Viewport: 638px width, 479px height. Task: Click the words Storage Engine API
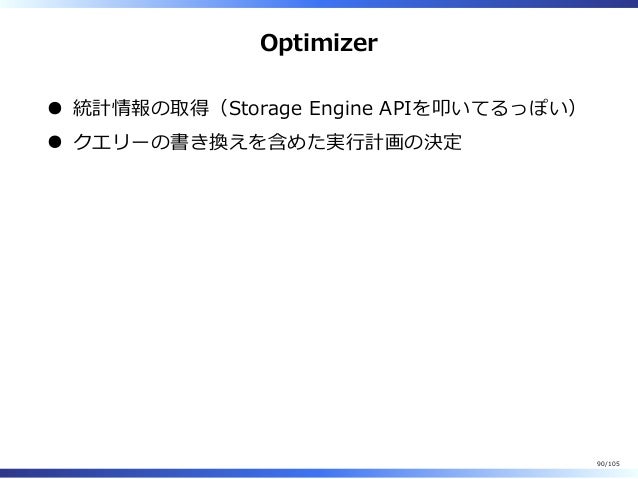point(320,109)
